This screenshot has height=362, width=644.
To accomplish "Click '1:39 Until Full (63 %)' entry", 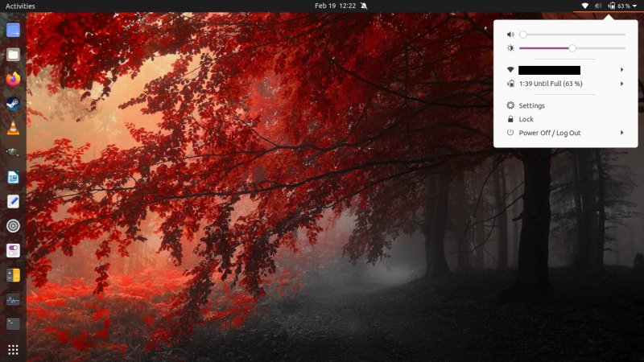I will point(551,84).
